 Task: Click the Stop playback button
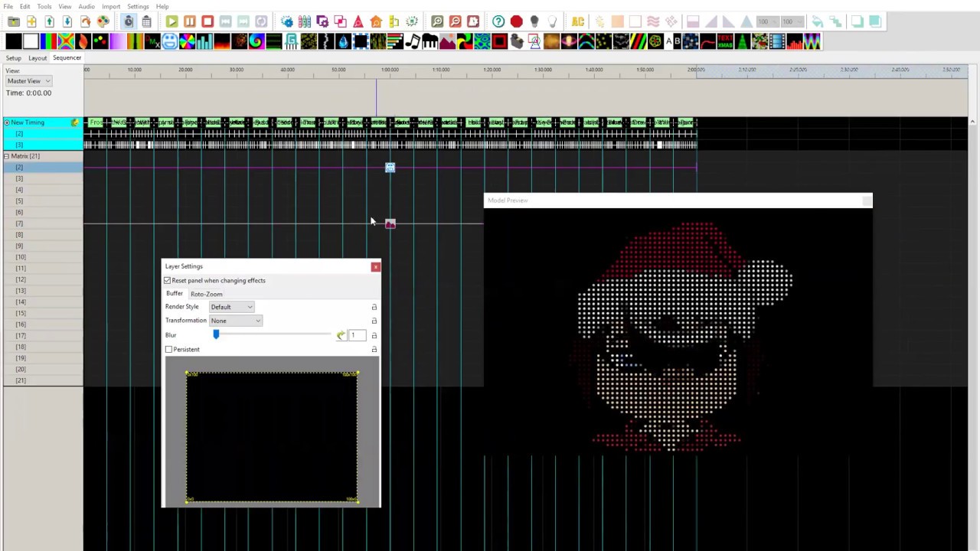pos(207,21)
